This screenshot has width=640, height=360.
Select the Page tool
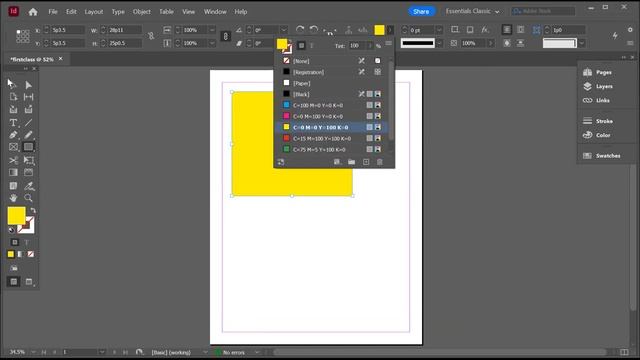click(13, 97)
